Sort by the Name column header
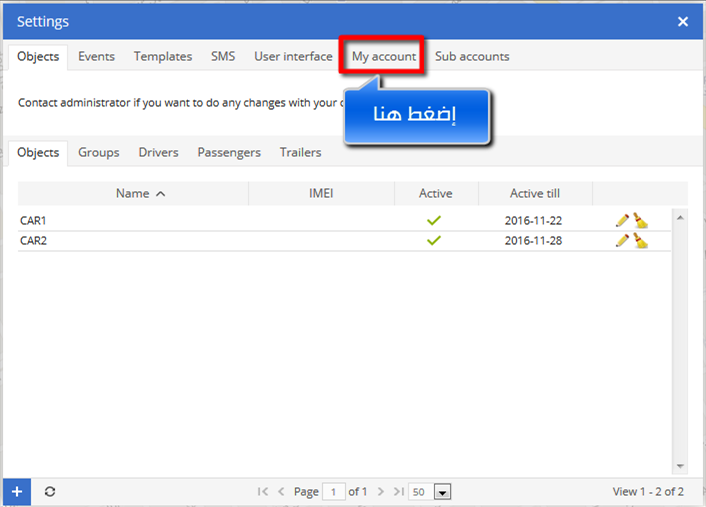The width and height of the screenshot is (706, 507). pyautogui.click(x=133, y=194)
